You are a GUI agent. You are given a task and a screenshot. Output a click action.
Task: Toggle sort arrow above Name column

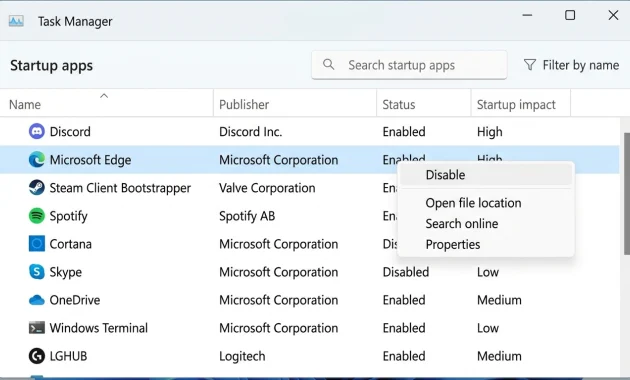[104, 96]
